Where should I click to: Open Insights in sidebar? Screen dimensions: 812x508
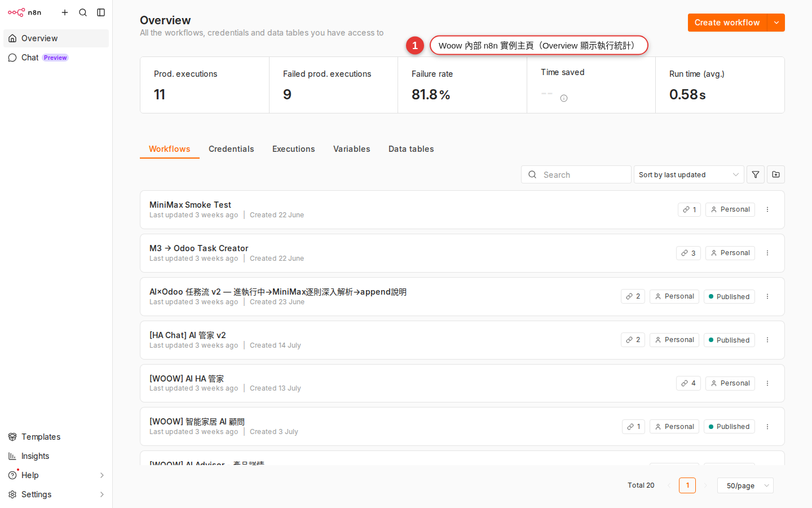[56, 456]
